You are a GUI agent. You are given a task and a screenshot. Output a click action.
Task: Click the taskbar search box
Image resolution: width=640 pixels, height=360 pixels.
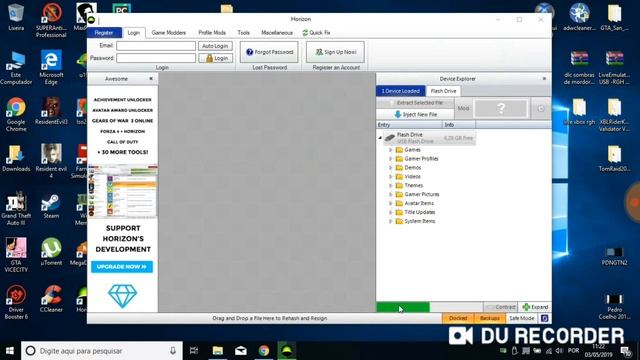102,351
